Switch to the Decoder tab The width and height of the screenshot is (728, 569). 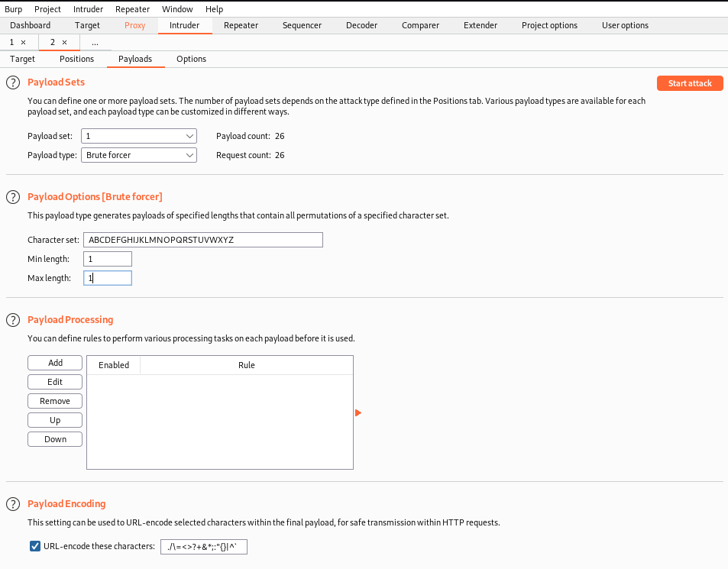[361, 25]
